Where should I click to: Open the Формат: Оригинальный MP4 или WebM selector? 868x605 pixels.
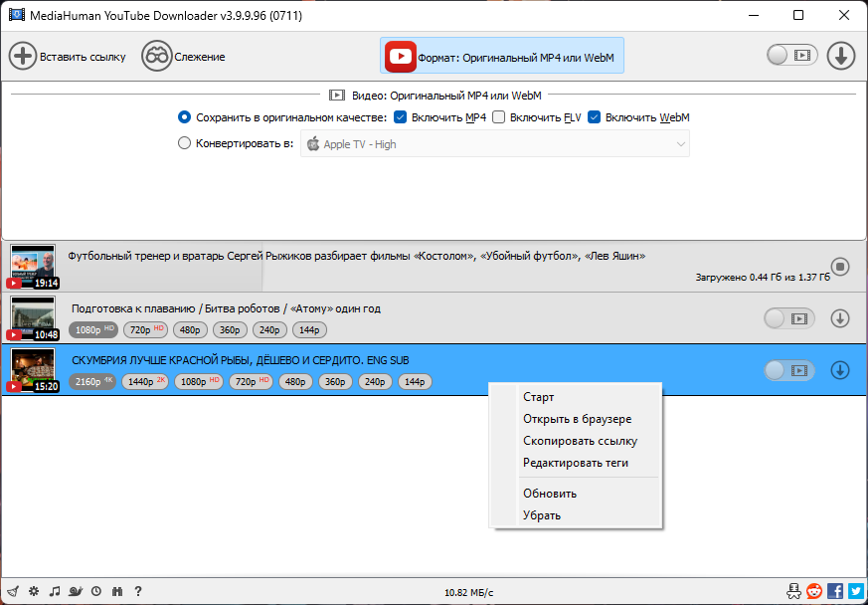click(502, 56)
